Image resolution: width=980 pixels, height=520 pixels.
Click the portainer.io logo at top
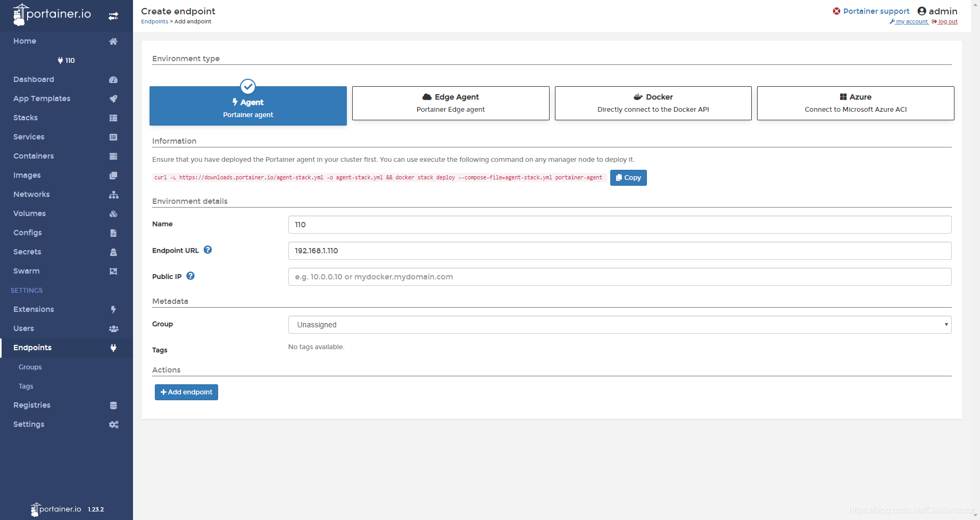(x=52, y=14)
